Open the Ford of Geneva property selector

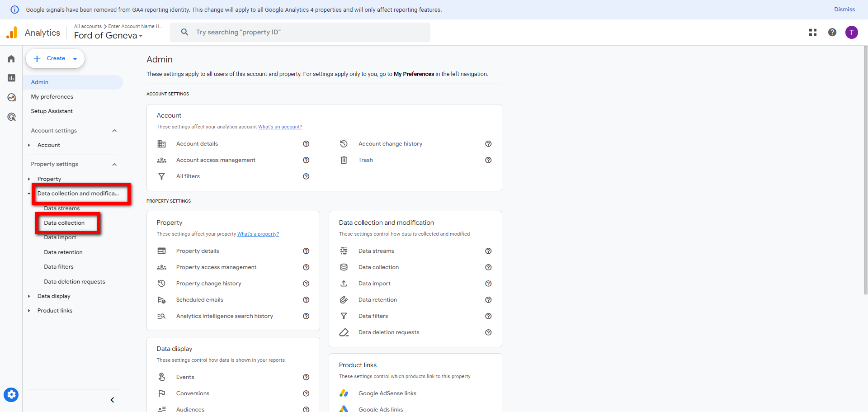[x=108, y=36]
